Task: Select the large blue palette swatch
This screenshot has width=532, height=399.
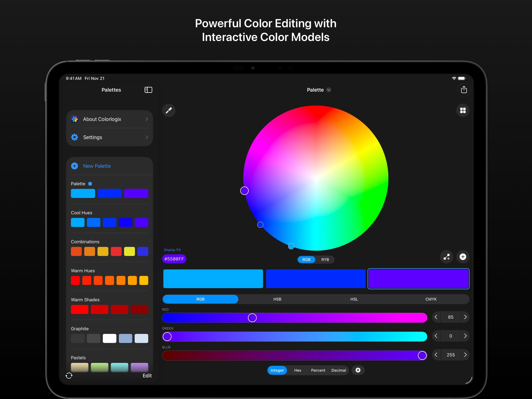Action: point(315,279)
